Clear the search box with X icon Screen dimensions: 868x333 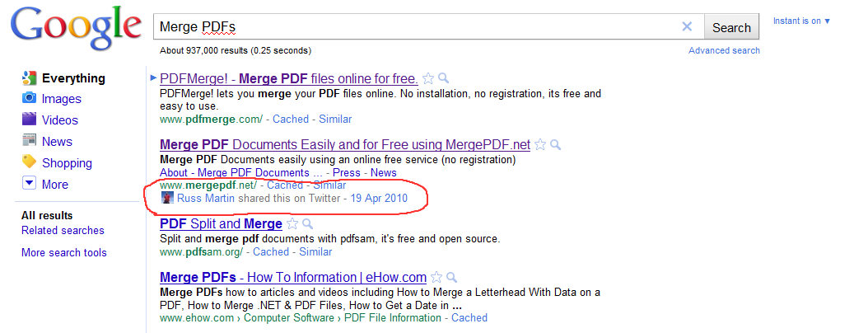[x=687, y=27]
